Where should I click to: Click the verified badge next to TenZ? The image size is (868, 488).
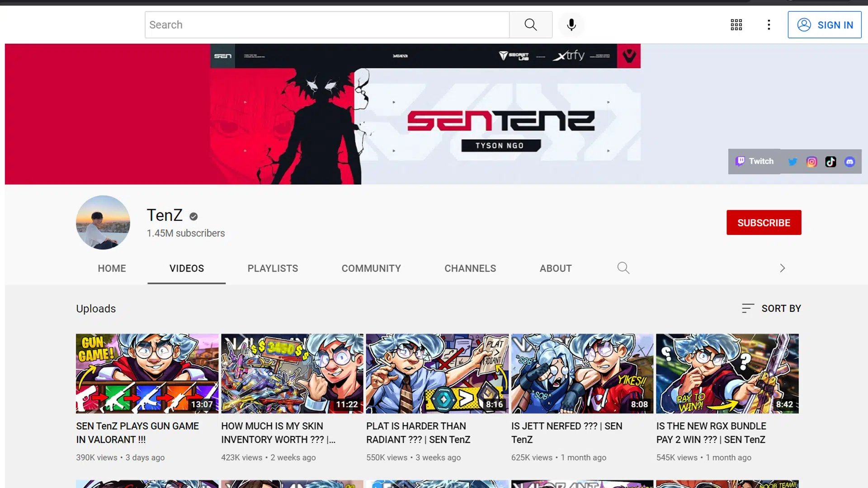193,216
